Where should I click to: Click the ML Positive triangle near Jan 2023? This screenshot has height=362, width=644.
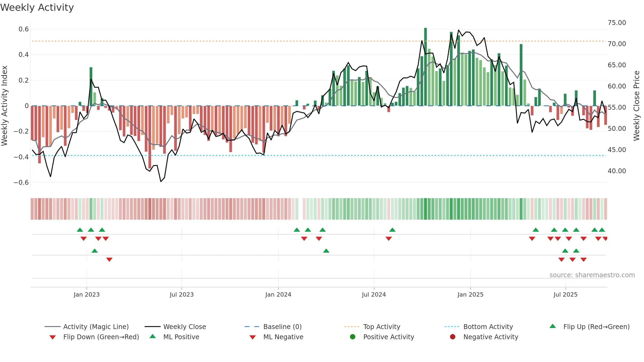[94, 251]
